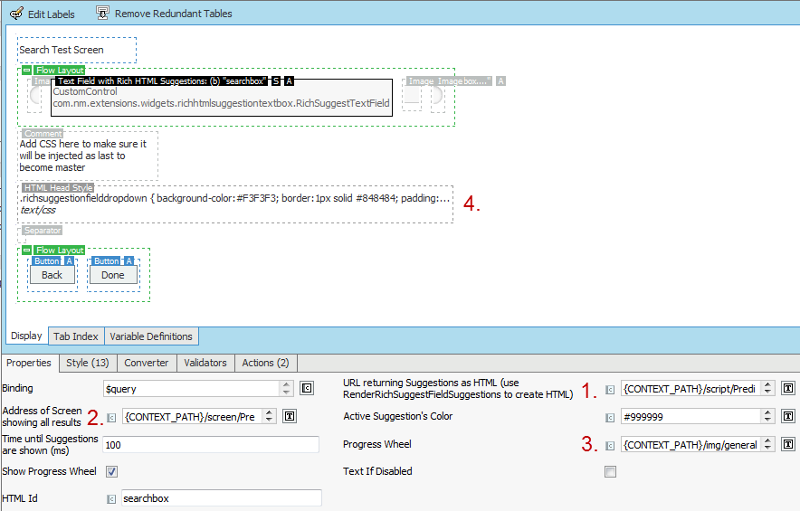This screenshot has width=800, height=511.
Task: Open the Binding field spinner arrows
Action: click(287, 388)
